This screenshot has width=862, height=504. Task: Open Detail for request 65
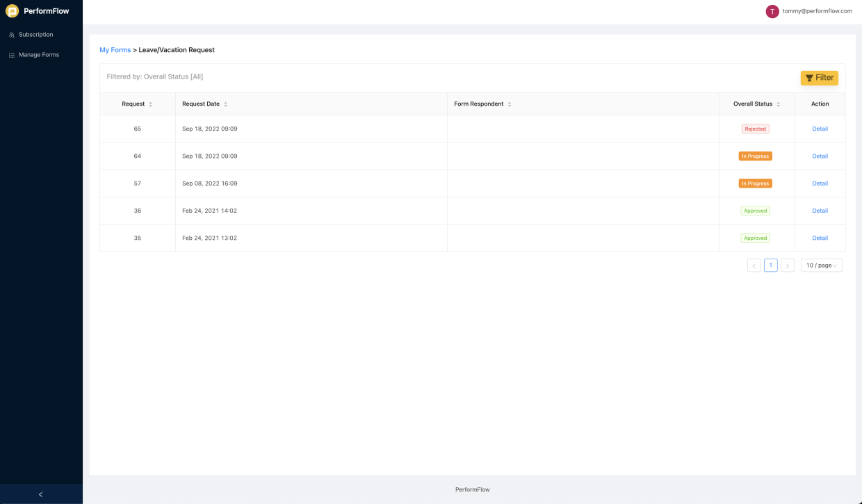tap(820, 129)
